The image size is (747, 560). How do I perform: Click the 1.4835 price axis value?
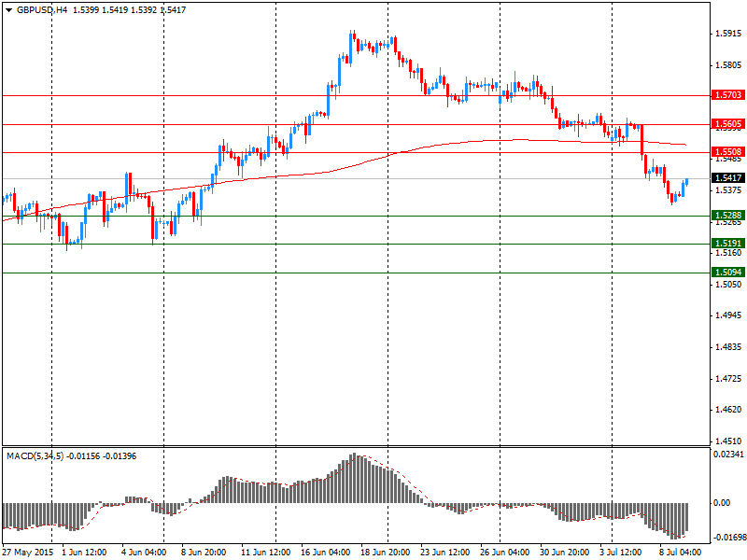click(729, 347)
